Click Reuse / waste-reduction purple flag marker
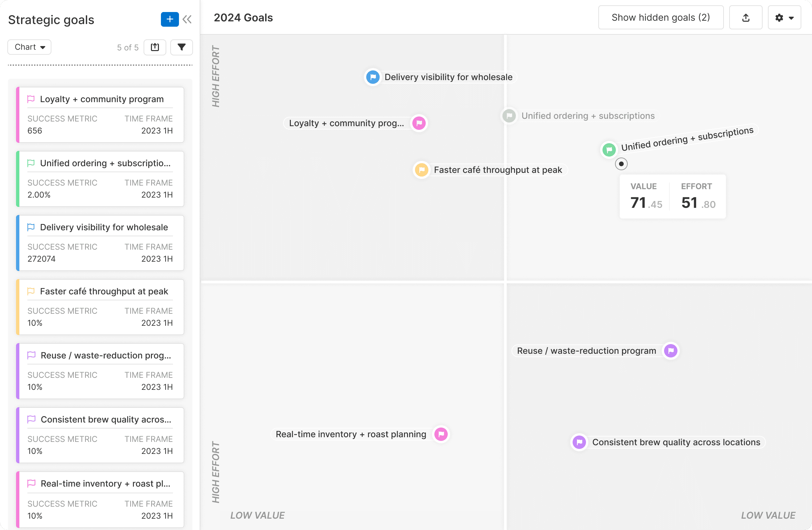The height and width of the screenshot is (530, 812). coord(671,351)
